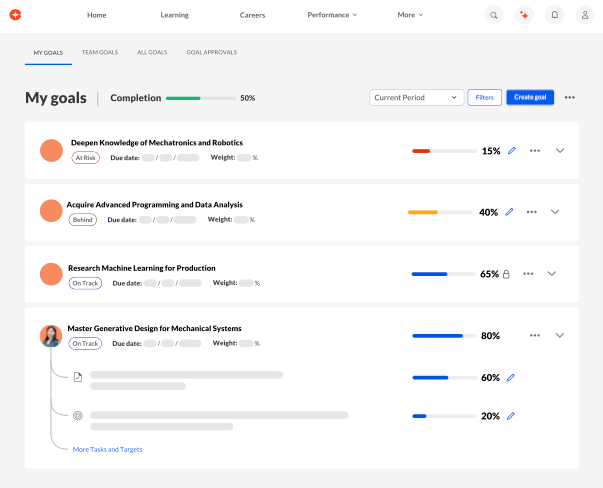Edit the 60% task progress pencil
Viewport: 603px width, 488px height.
(x=511, y=378)
